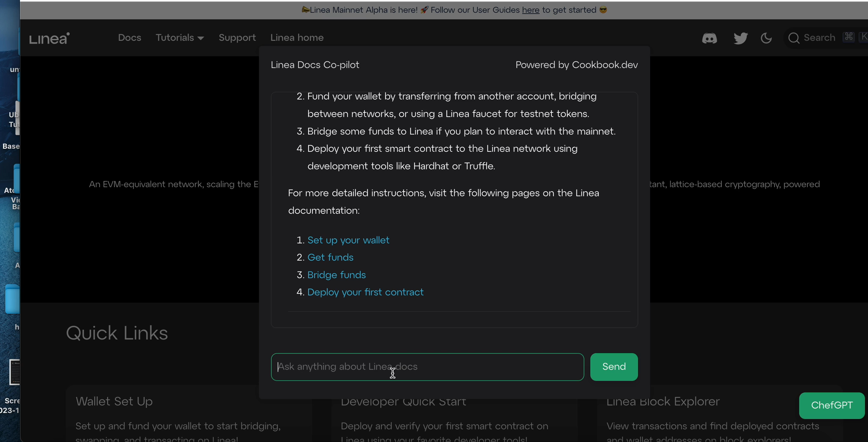The image size is (868, 442).
Task: Open the 'Bridge funds' link
Action: pyautogui.click(x=337, y=275)
